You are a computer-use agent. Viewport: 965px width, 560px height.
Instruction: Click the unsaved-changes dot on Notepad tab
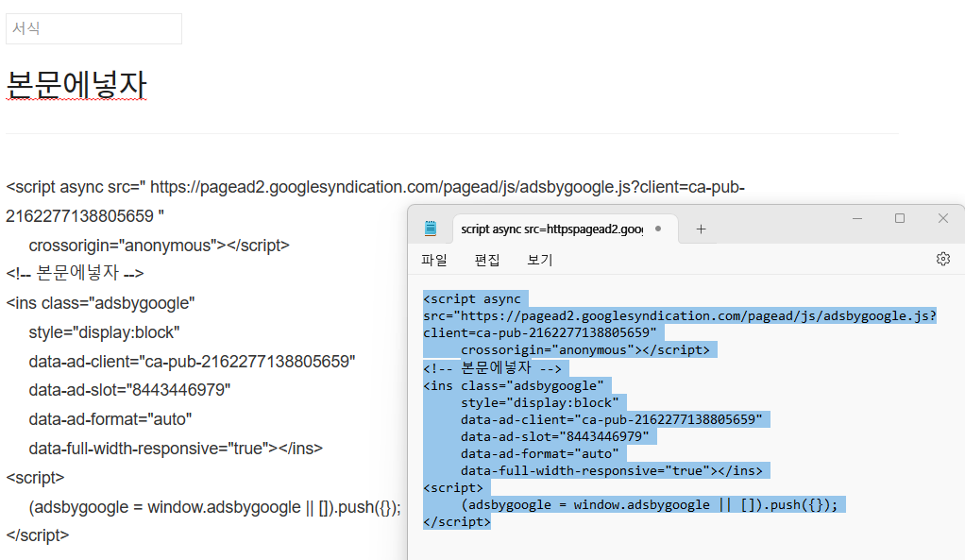[x=658, y=229]
